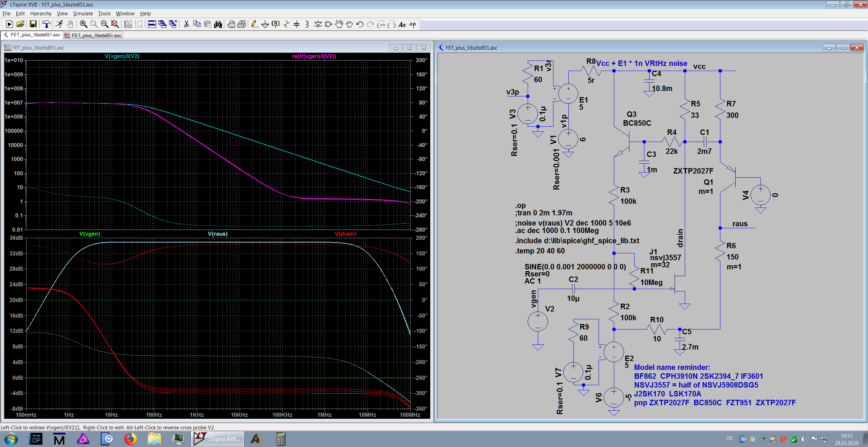This screenshot has height=447, width=868.
Task: Open the Help menu
Action: coord(145,14)
